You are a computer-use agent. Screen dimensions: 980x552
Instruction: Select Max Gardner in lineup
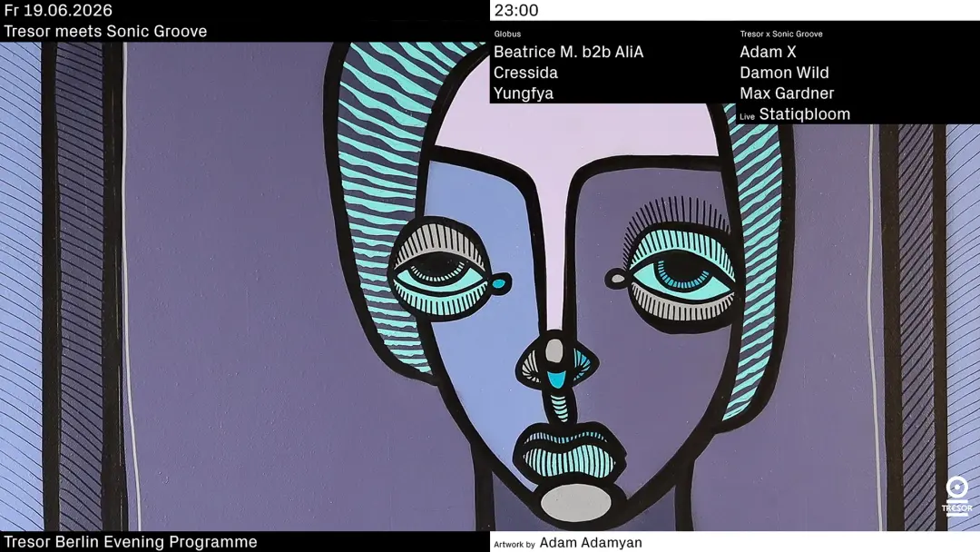pyautogui.click(x=787, y=94)
